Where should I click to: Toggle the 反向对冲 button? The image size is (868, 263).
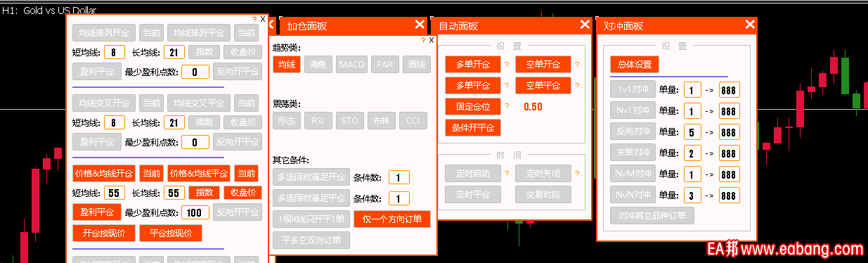pyautogui.click(x=633, y=131)
